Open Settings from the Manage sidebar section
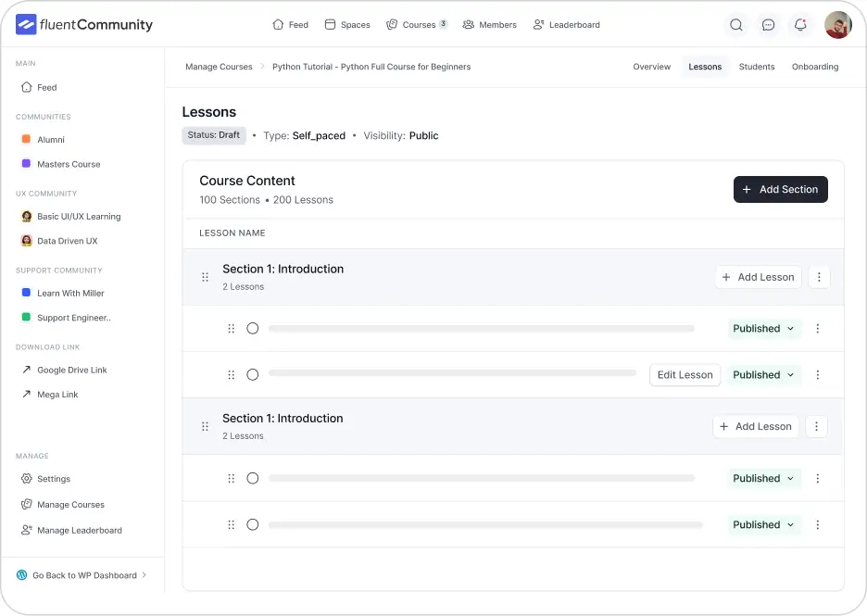 coord(54,479)
